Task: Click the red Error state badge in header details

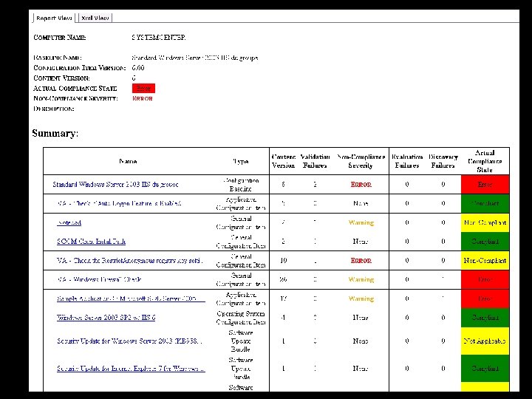Action: click(143, 88)
